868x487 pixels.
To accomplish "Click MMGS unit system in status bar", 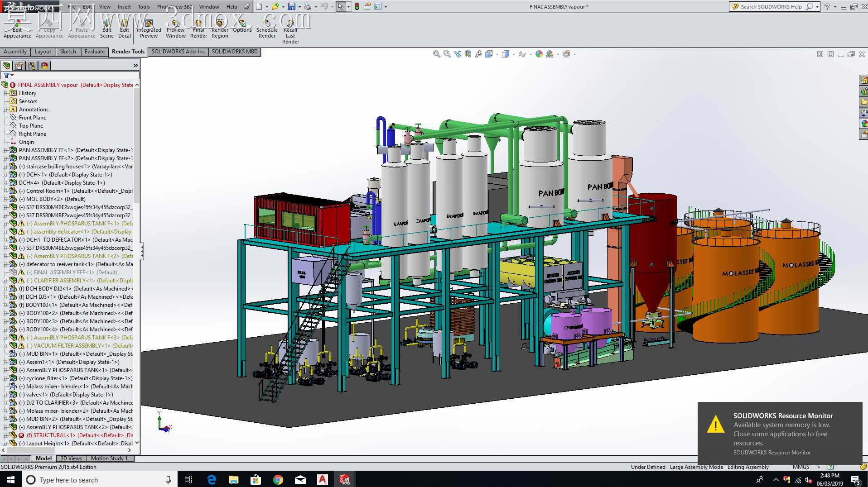I will 801,467.
